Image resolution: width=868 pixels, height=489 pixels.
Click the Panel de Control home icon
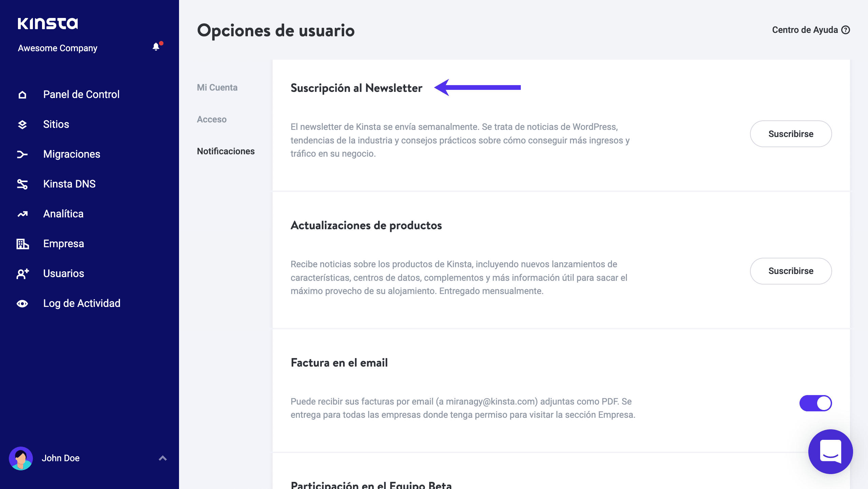tap(22, 95)
